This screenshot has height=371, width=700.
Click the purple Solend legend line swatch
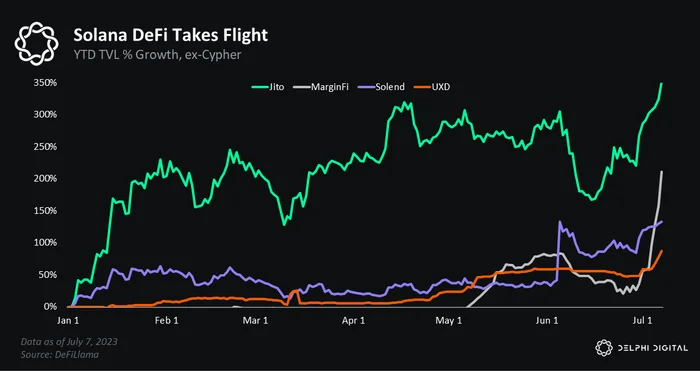(363, 87)
